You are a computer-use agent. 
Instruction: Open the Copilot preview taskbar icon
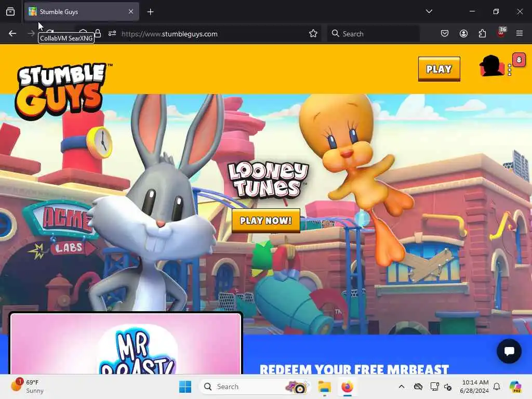(x=515, y=387)
